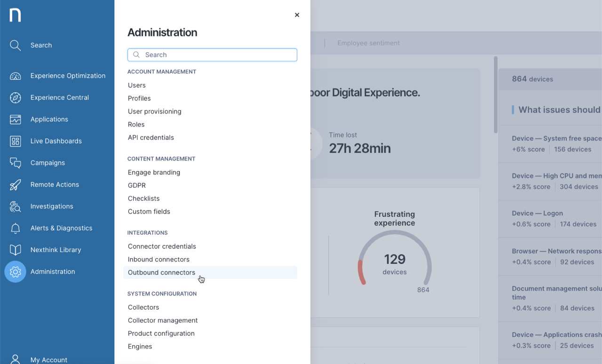Click the Applications sidebar icon
Image resolution: width=602 pixels, height=364 pixels.
tap(15, 119)
